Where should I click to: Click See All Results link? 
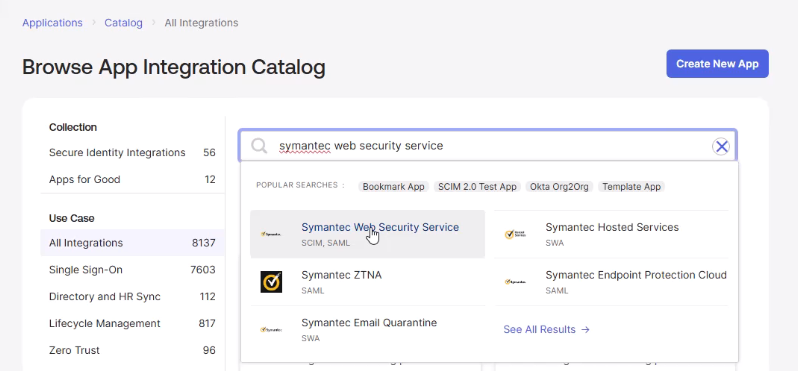point(547,329)
